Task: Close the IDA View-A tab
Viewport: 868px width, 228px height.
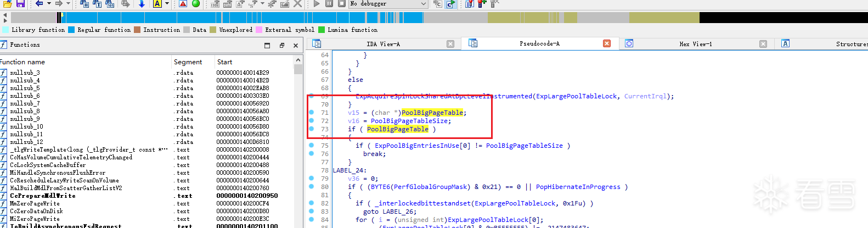Action: point(450,44)
